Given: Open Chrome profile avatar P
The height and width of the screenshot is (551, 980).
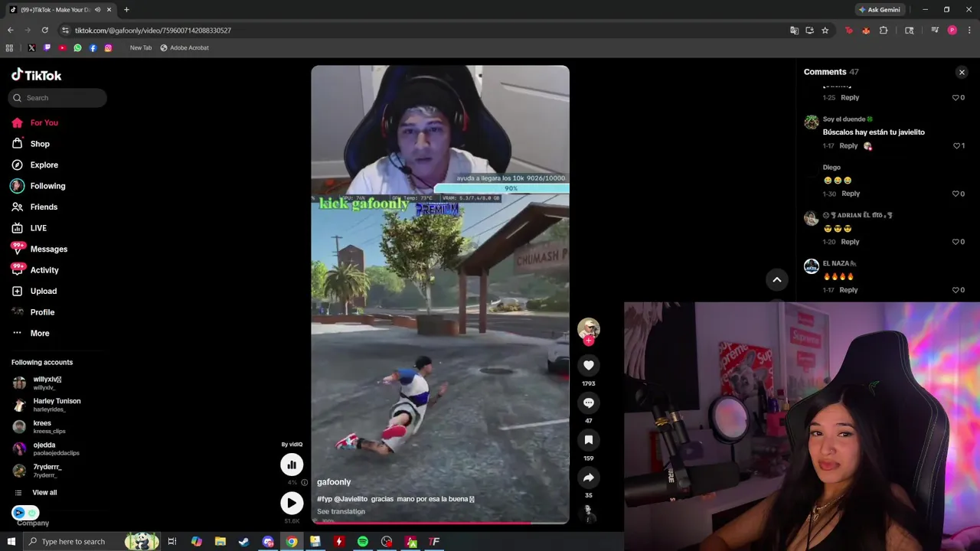Looking at the screenshot, I should tap(952, 31).
